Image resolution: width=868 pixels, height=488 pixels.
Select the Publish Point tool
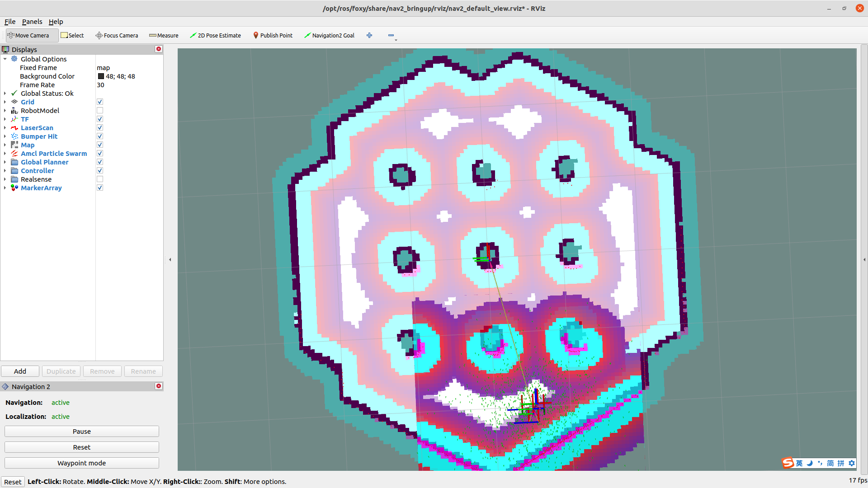coord(272,35)
